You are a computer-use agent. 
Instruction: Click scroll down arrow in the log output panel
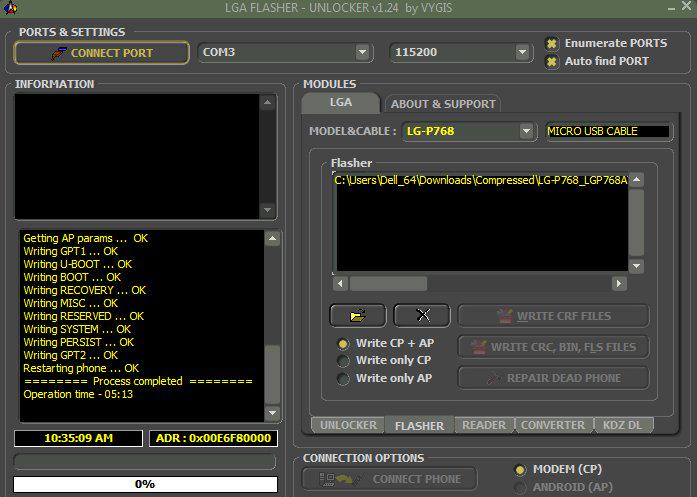(x=272, y=413)
